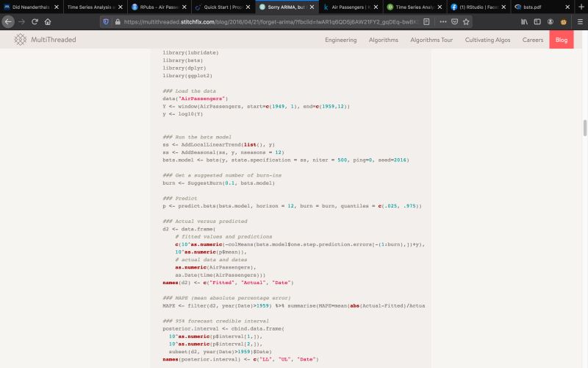
Task: Click the 'burn <- SuggestBurn' code line
Action: point(218,183)
